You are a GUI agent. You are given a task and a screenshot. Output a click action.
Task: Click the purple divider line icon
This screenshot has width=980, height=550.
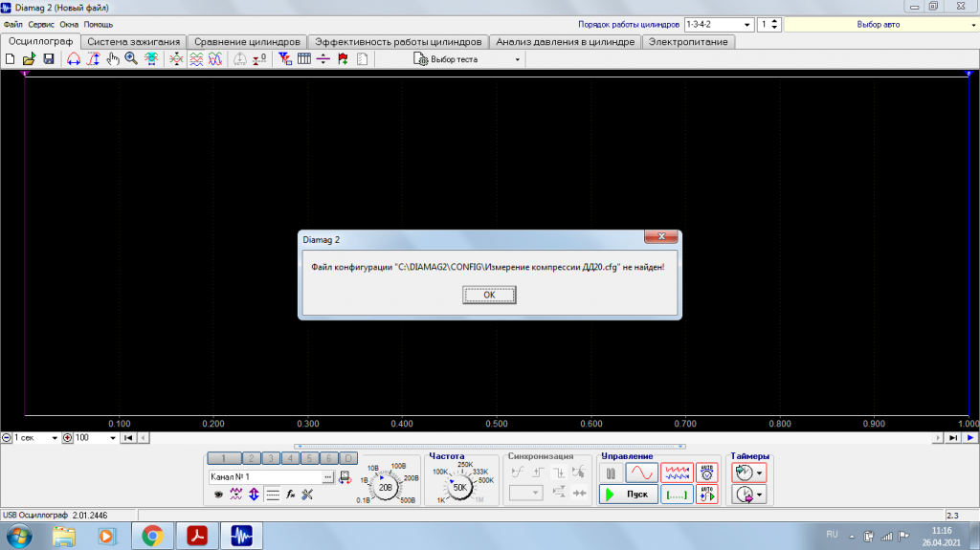click(323, 58)
